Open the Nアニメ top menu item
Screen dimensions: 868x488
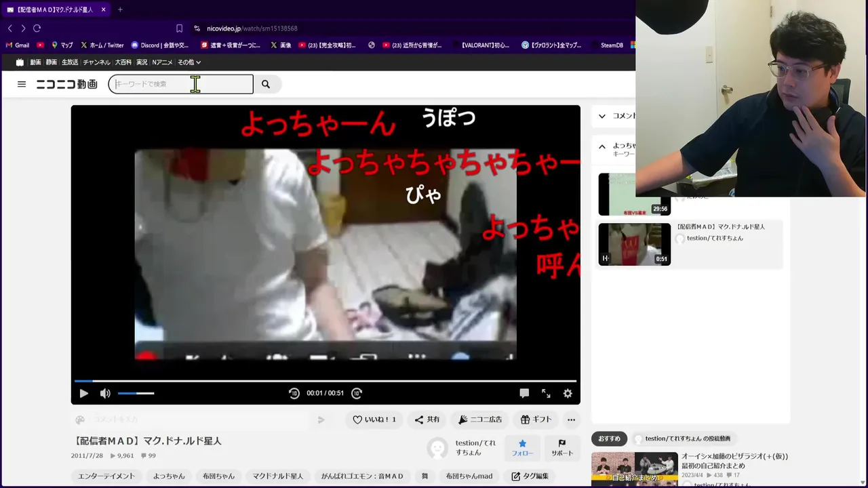[x=162, y=62]
